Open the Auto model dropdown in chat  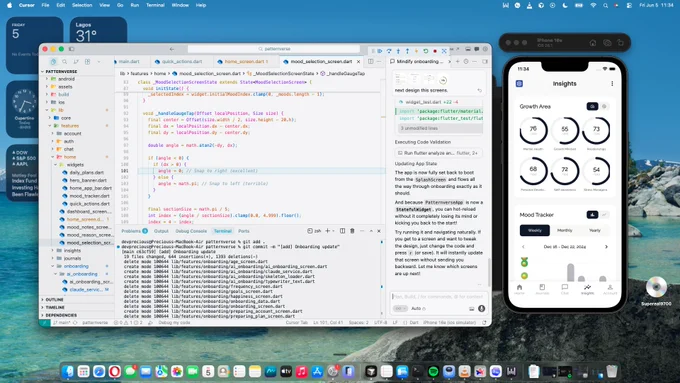click(418, 308)
